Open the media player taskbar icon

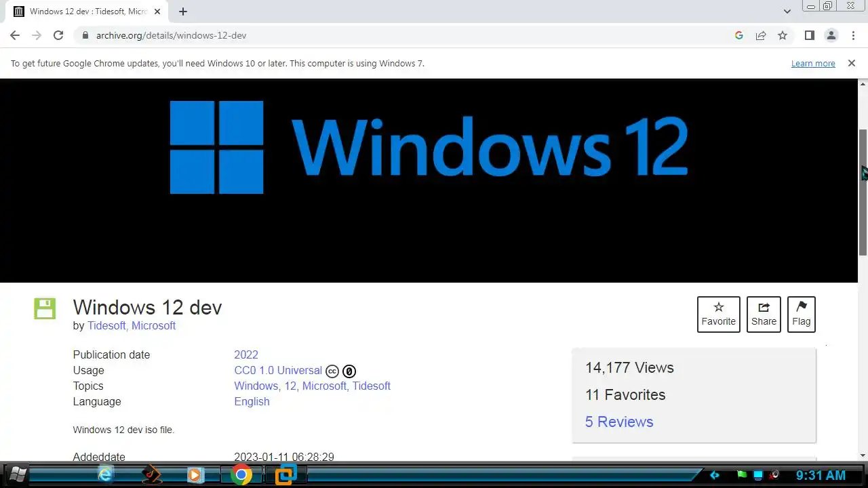tap(195, 474)
